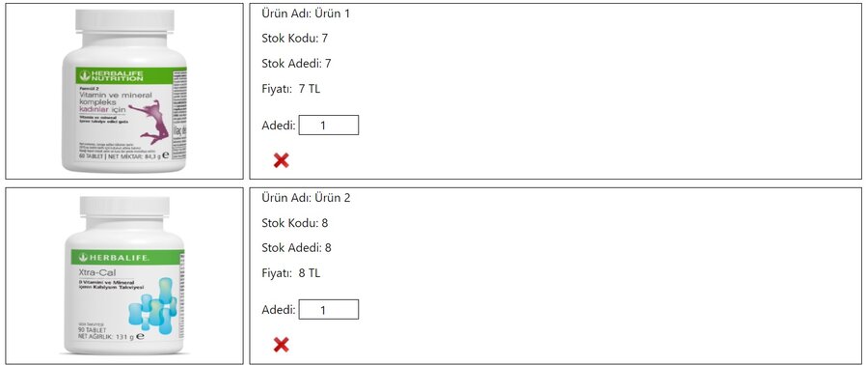The width and height of the screenshot is (868, 365).
Task: Click the "Stok Adedi: 8" line
Action: 297,248
